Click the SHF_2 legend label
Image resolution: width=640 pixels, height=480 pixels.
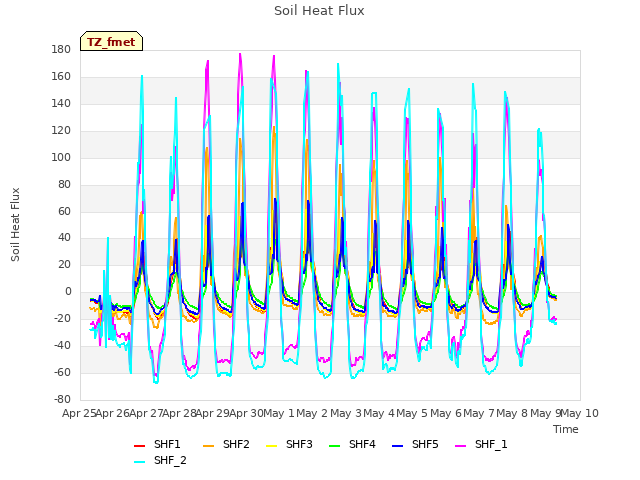(x=170, y=460)
